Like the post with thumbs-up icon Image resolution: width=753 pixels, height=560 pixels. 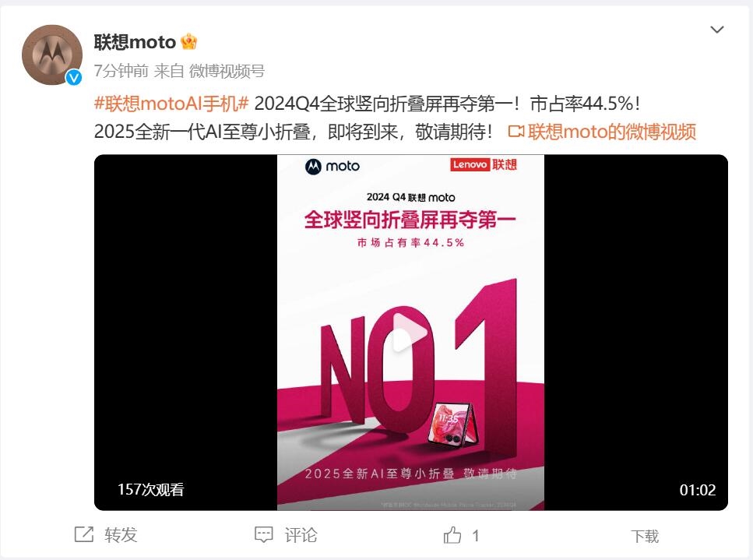click(x=452, y=535)
